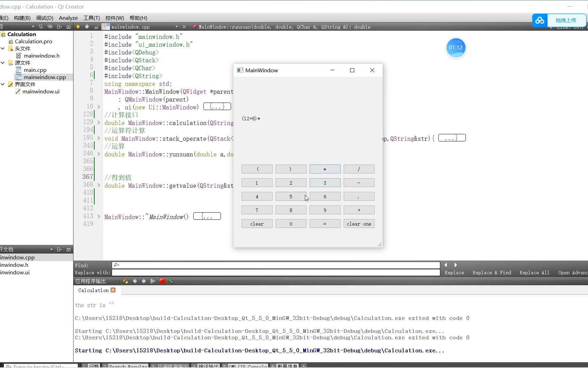Split the project sidebar pane
588x368 pixels.
point(59,27)
